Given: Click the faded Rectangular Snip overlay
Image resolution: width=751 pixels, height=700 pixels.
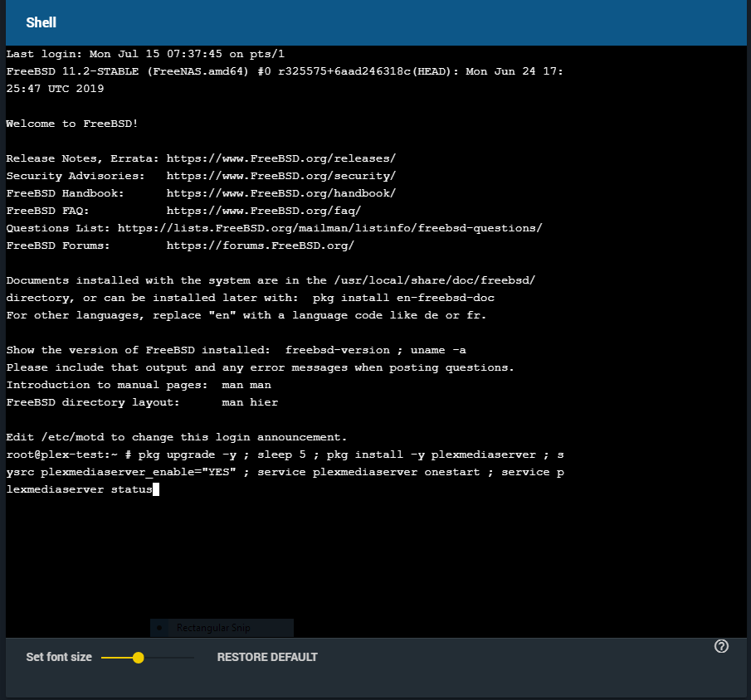Looking at the screenshot, I should point(222,628).
